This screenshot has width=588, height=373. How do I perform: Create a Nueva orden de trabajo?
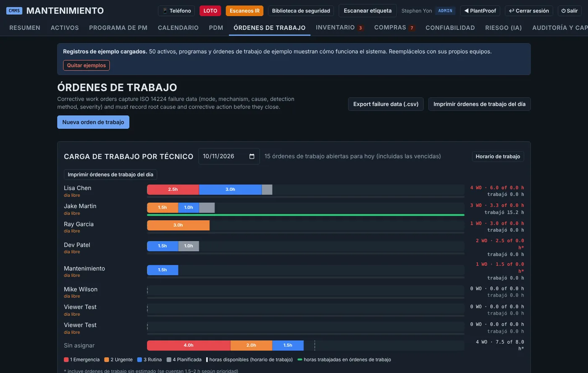coord(93,122)
